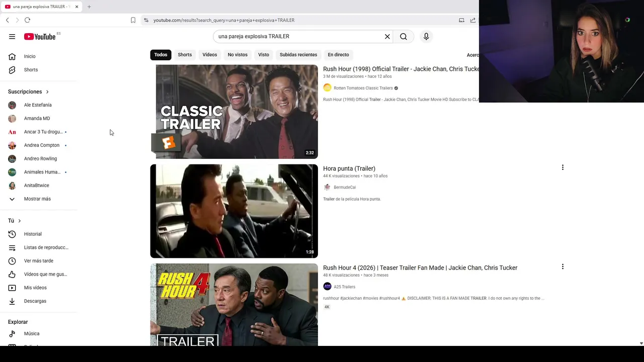Select the En directo filter chip
Screen dimensions: 644x362
click(x=338, y=55)
